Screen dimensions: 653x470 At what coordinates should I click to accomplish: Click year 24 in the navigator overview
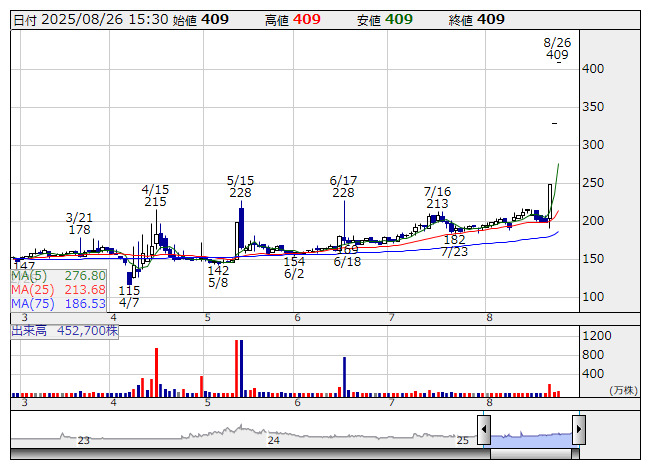tap(273, 440)
